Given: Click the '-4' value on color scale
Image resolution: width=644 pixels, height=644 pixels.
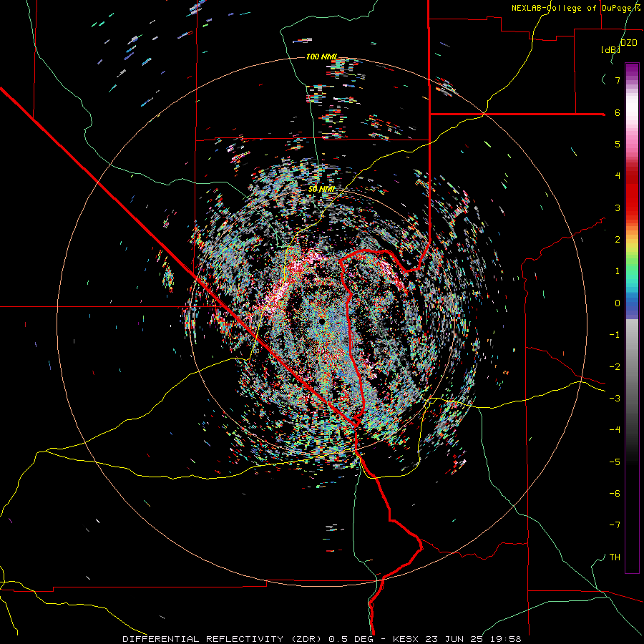Looking at the screenshot, I should (x=615, y=430).
